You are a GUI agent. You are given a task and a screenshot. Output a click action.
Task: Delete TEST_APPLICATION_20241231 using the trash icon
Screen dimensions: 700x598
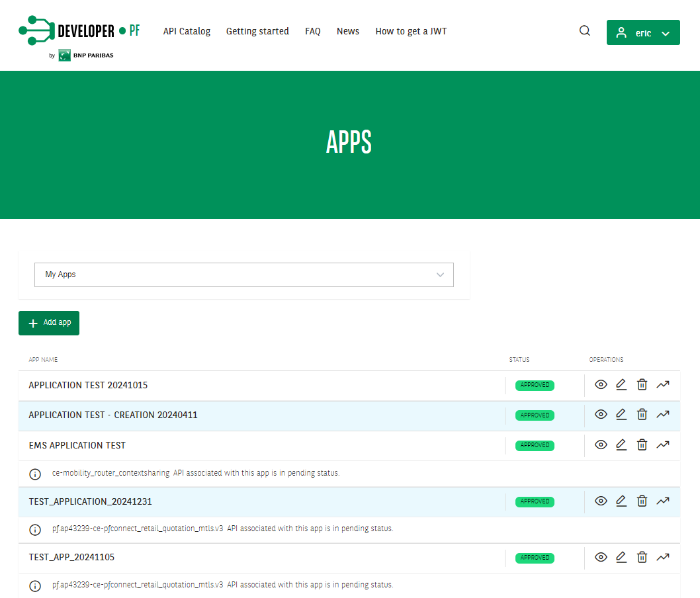pos(642,501)
